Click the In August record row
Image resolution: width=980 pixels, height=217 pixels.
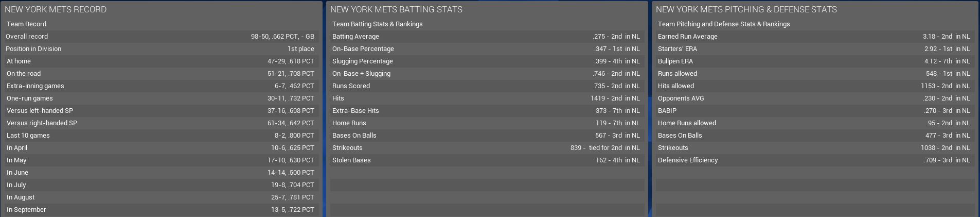pyautogui.click(x=160, y=197)
